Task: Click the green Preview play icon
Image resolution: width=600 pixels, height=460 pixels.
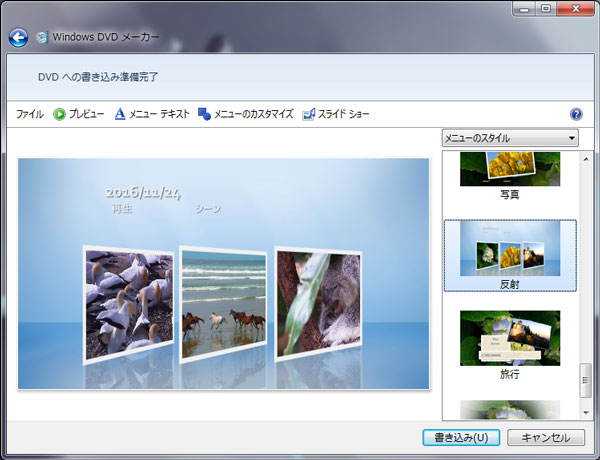Action: pos(59,114)
